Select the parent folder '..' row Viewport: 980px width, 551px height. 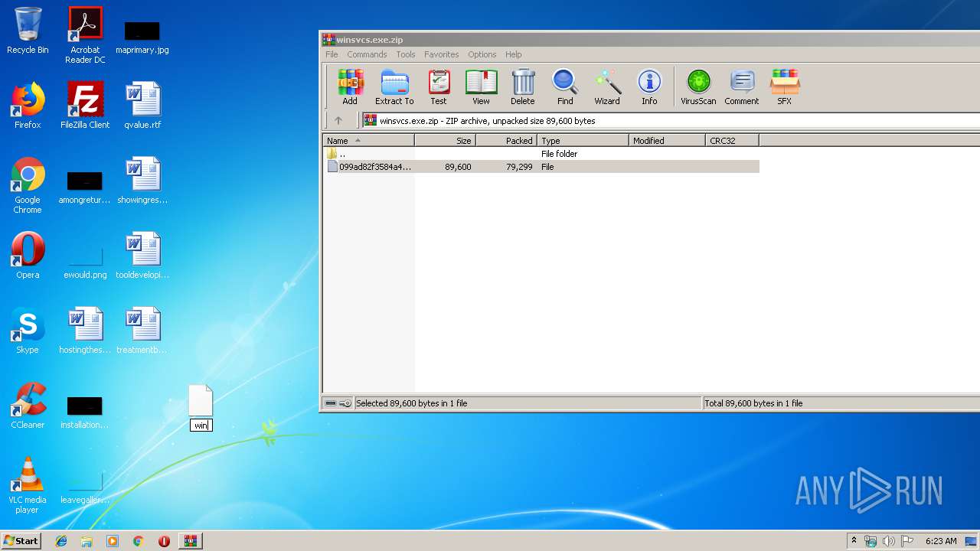coord(541,154)
